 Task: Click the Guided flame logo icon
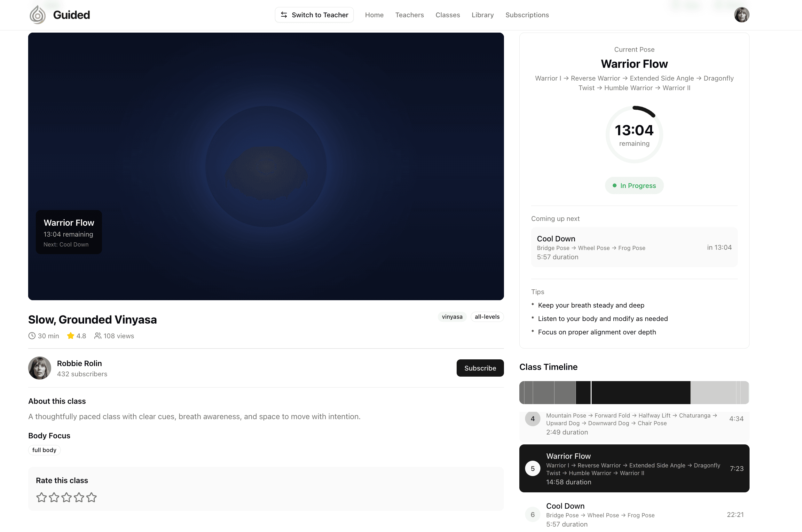pyautogui.click(x=37, y=15)
